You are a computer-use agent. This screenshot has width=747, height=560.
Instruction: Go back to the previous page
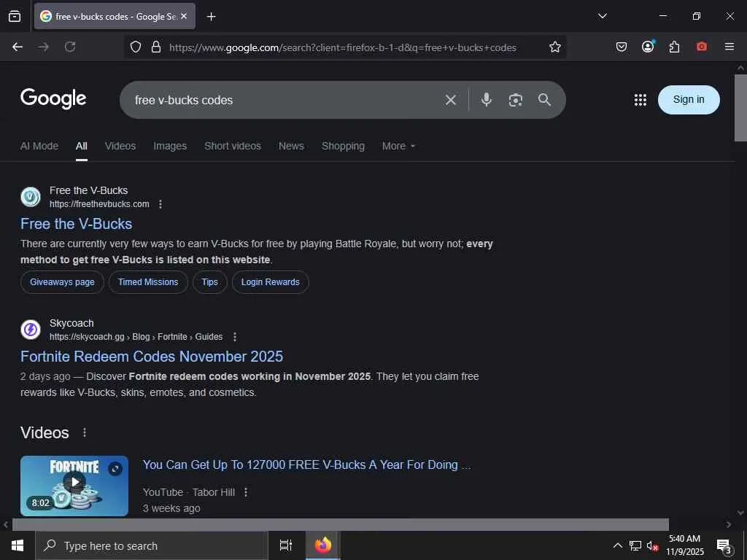18,47
